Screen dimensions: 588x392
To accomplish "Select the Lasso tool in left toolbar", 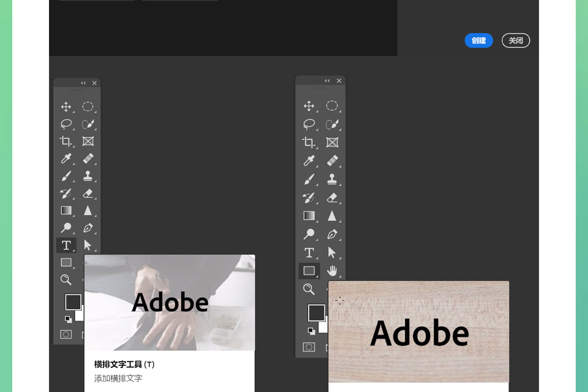I will 66,124.
